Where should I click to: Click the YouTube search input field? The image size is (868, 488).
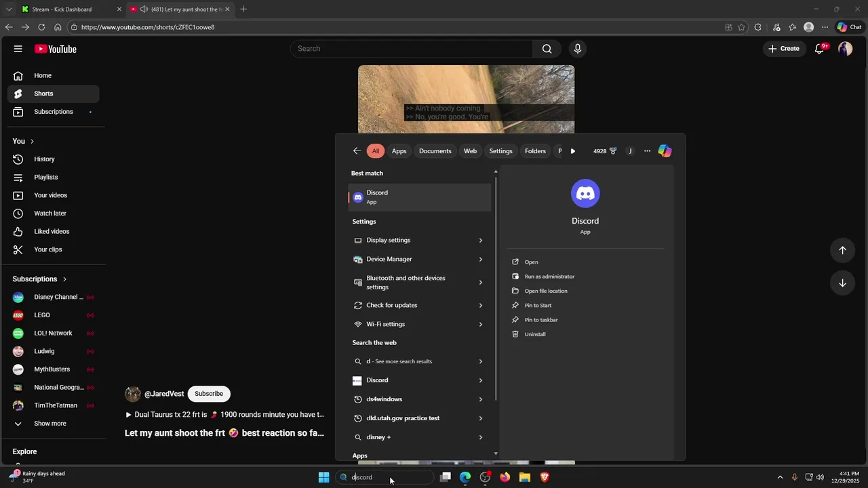412,49
